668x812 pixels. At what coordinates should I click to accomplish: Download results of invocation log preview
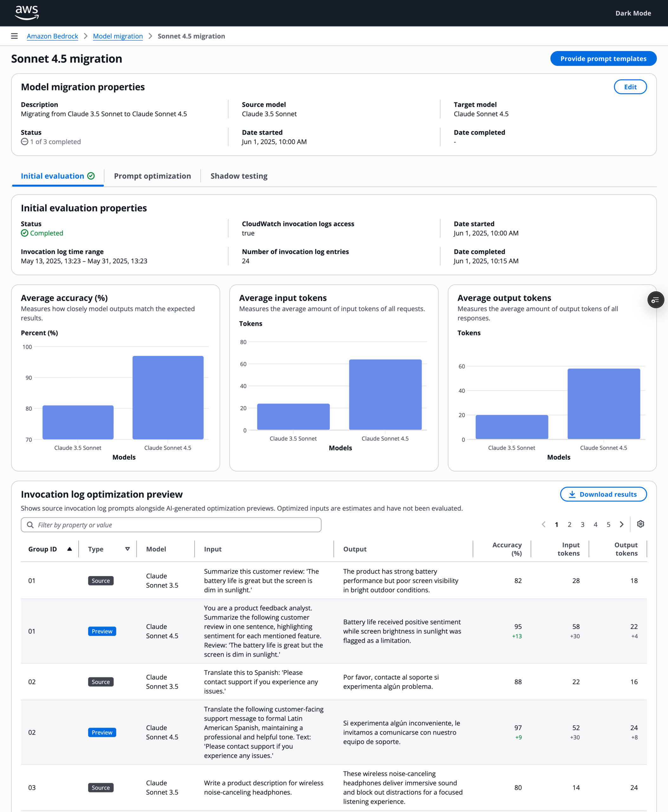pyautogui.click(x=603, y=494)
